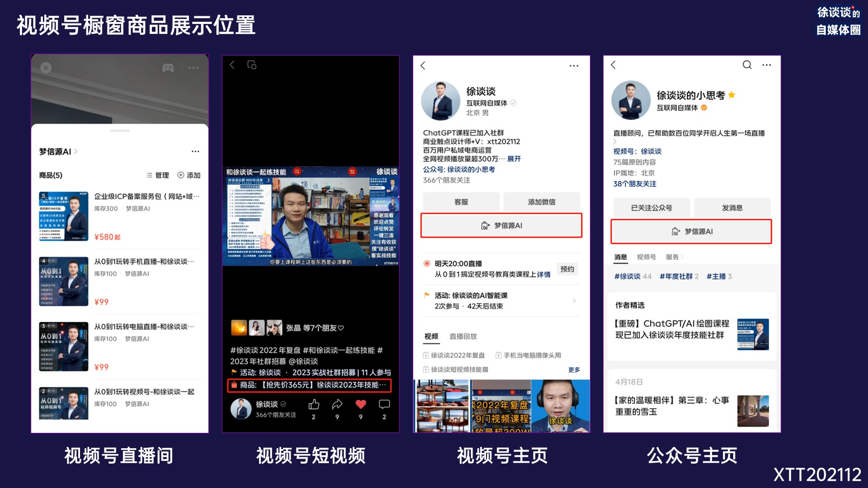Viewport: 868px width, 488px height.
Task: Click the heart like icon on the short video
Action: (360, 404)
